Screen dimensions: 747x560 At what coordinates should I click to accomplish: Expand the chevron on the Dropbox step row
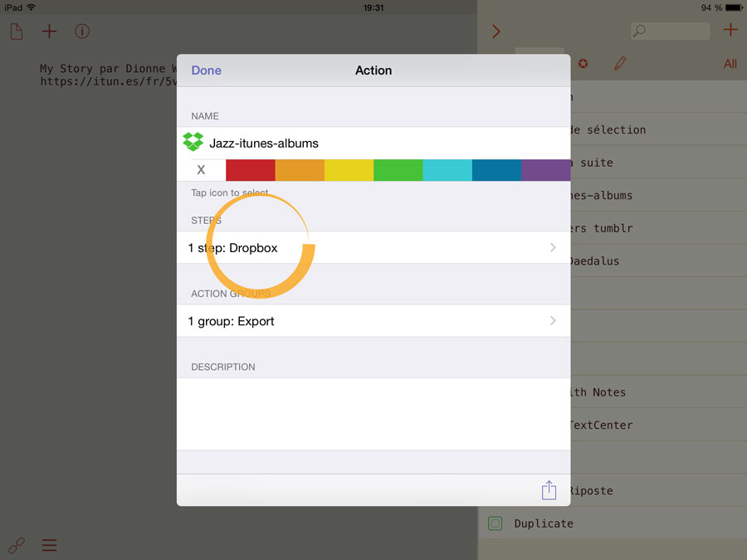pos(553,247)
